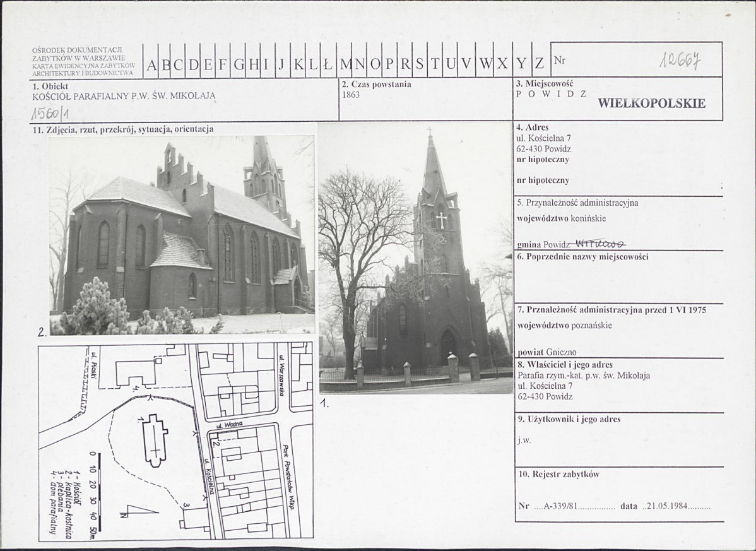Click letter P in the alphabet index
The width and height of the screenshot is (756, 551).
pos(389,64)
